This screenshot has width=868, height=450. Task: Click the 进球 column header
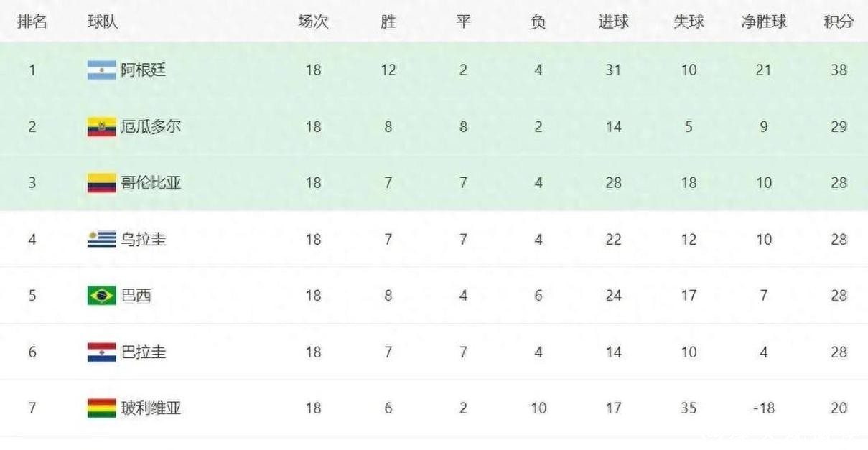613,22
